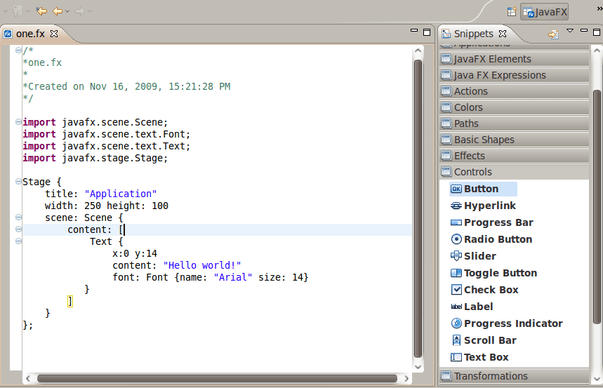Click the Snippets toolbar arrow icon
This screenshot has height=388, width=603.
pos(553,35)
